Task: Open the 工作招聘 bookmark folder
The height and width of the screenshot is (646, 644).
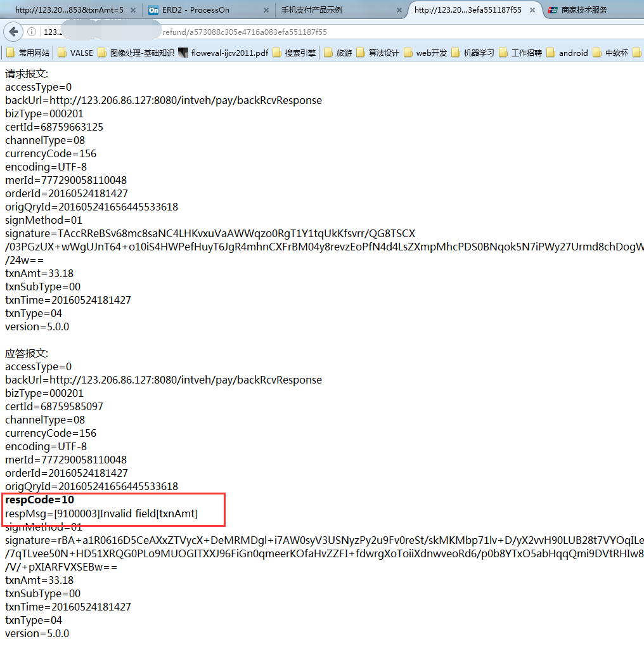Action: [520, 53]
